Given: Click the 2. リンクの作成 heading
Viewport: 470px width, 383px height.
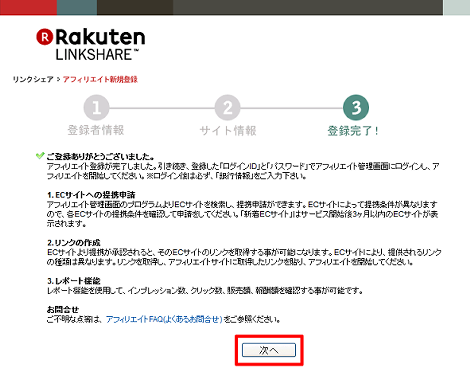Looking at the screenshot, I should [74, 243].
